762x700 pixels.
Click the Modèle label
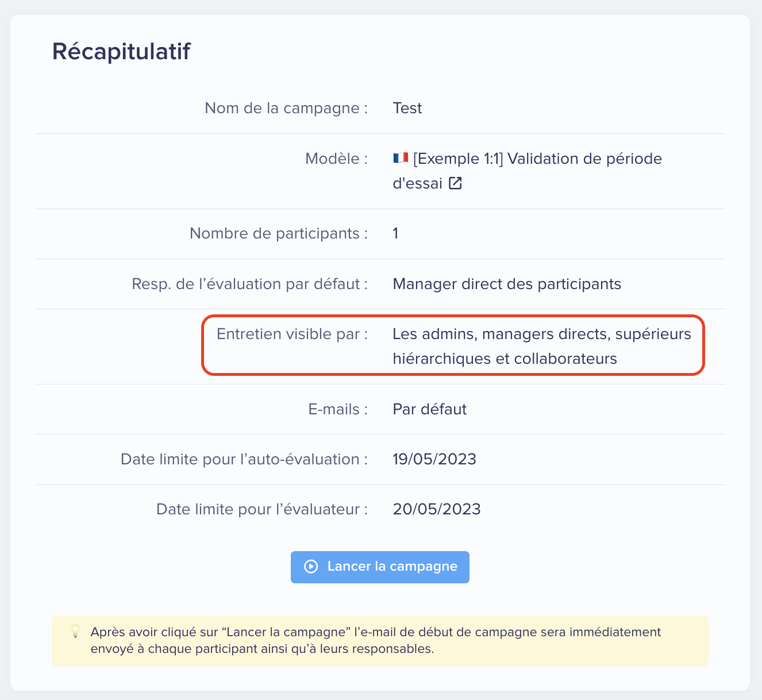point(336,159)
